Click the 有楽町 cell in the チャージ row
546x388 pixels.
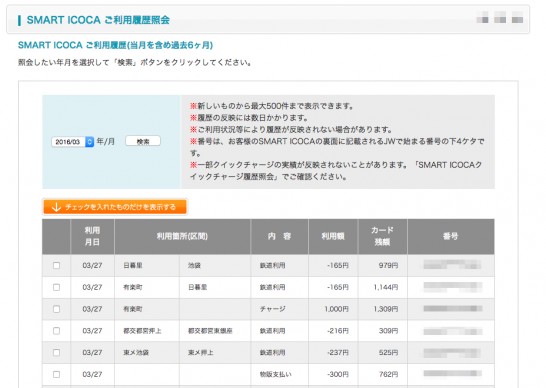147,309
